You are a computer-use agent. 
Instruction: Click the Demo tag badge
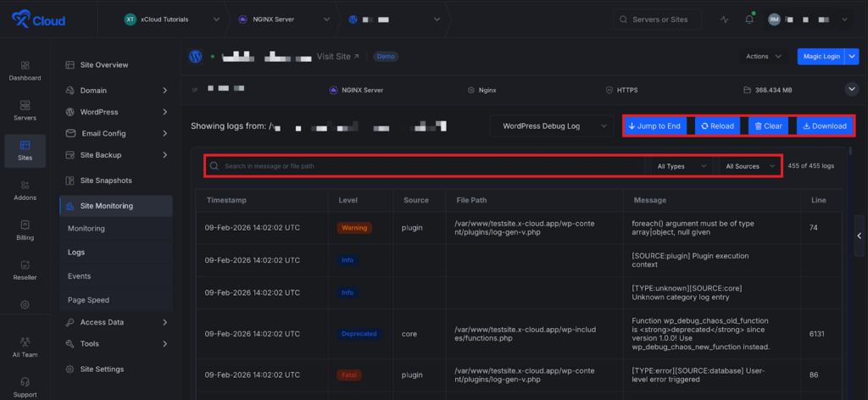click(x=386, y=57)
